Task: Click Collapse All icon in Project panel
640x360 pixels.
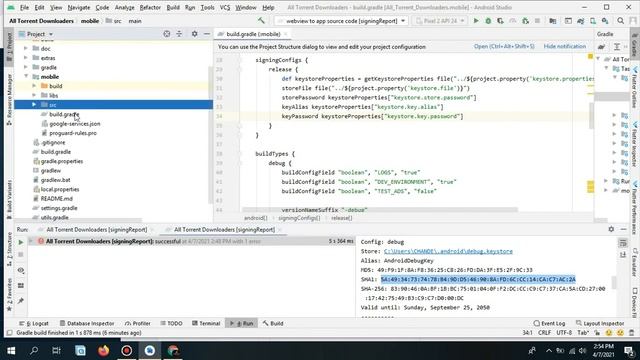Action: pos(179,34)
